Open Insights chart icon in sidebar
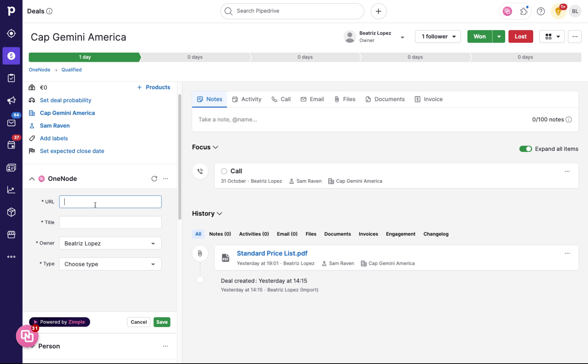This screenshot has width=588, height=364. pos(11,190)
